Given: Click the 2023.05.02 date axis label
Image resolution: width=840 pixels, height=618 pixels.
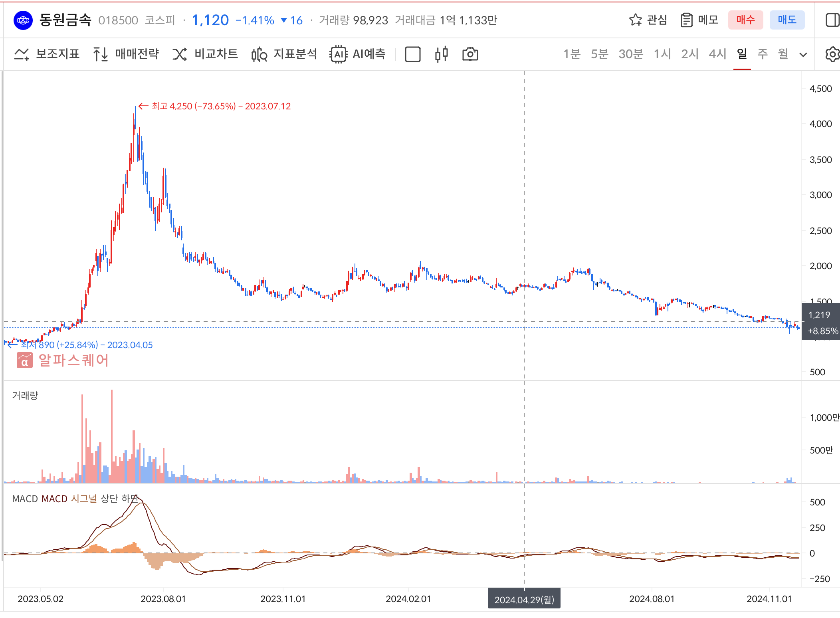Looking at the screenshot, I should [41, 599].
